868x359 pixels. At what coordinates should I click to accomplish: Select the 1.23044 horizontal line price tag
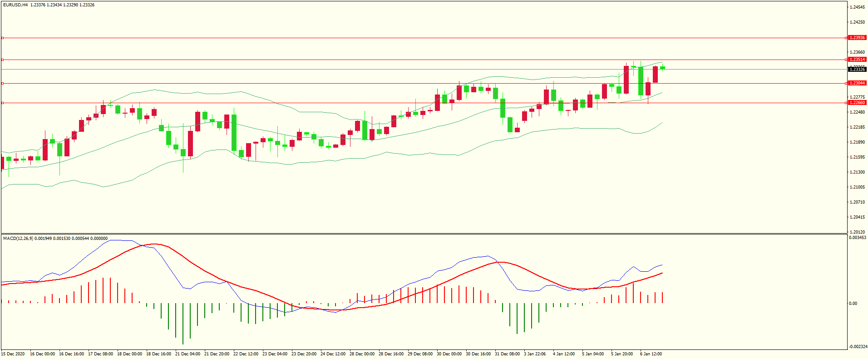[857, 83]
